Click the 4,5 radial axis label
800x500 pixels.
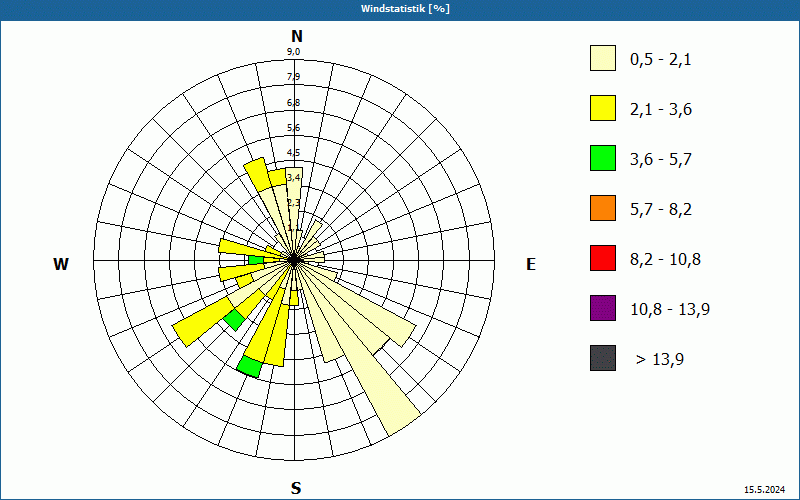tap(293, 153)
